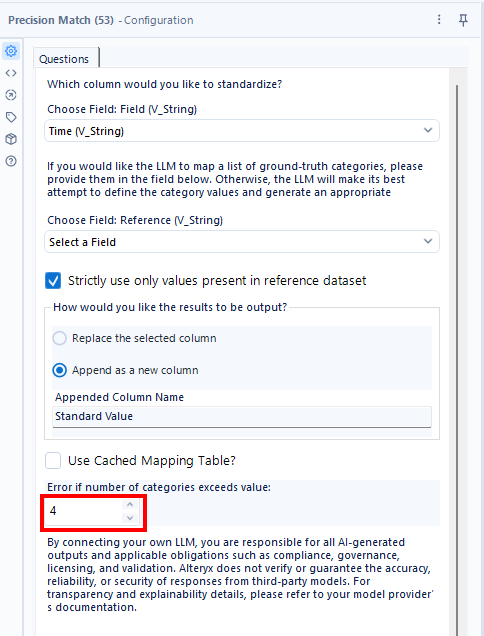484x636 pixels.
Task: Open the Configuration gear icon in sidebar
Action: pyautogui.click(x=11, y=51)
